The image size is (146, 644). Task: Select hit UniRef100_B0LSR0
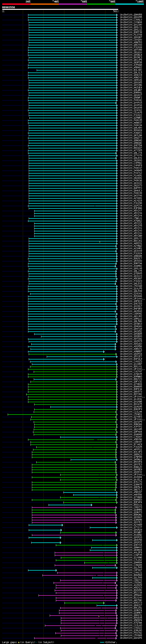click(x=131, y=70)
